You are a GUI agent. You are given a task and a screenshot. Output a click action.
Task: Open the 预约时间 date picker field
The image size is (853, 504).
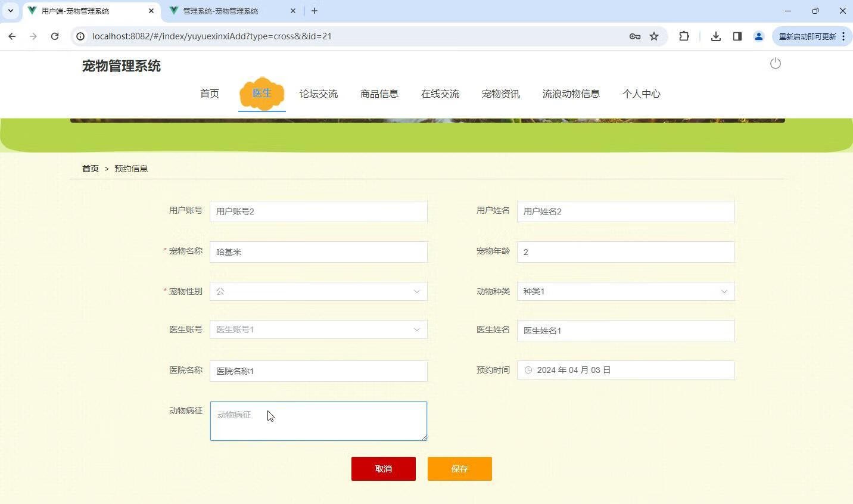[626, 370]
